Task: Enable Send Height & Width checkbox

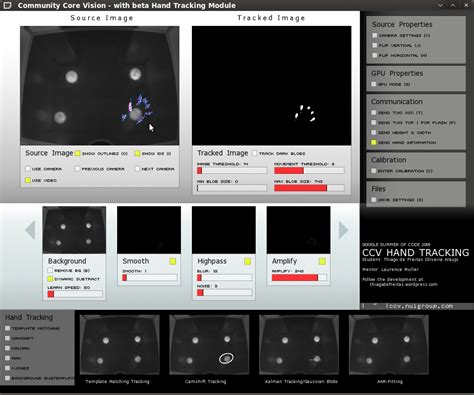Action: [374, 132]
